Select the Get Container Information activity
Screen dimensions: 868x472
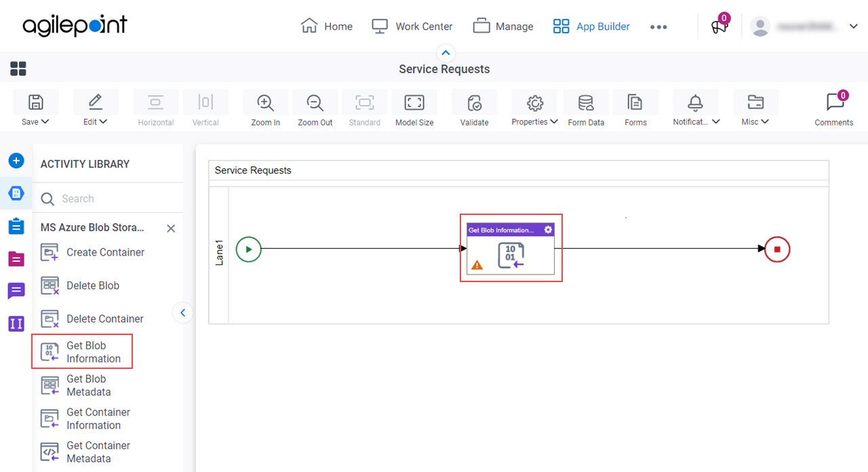click(85, 418)
